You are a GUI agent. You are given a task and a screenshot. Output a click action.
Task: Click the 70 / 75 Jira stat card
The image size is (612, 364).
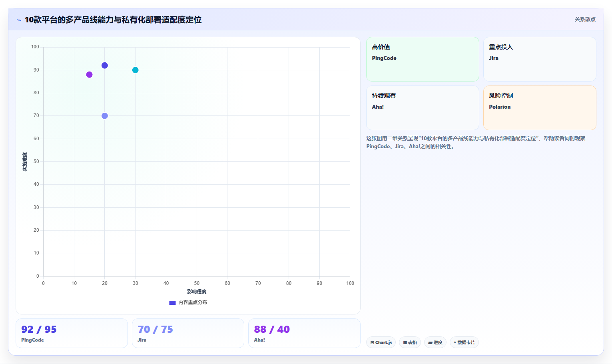click(x=188, y=333)
